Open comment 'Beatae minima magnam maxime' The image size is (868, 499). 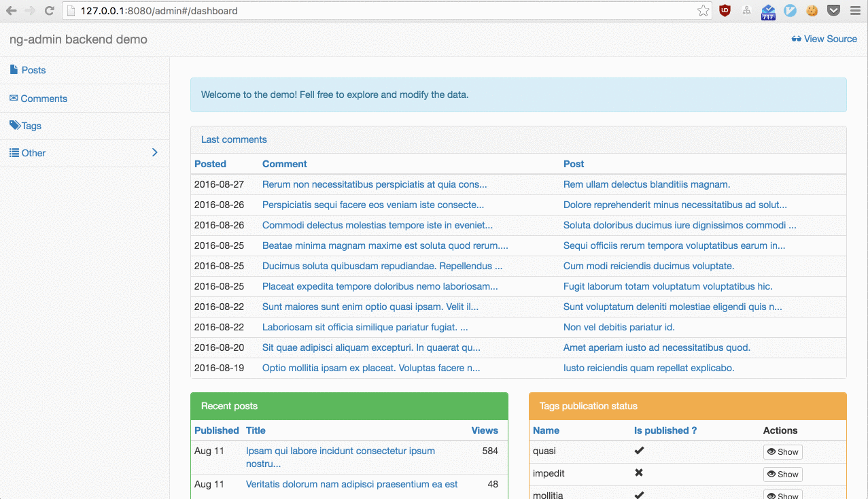pos(385,245)
